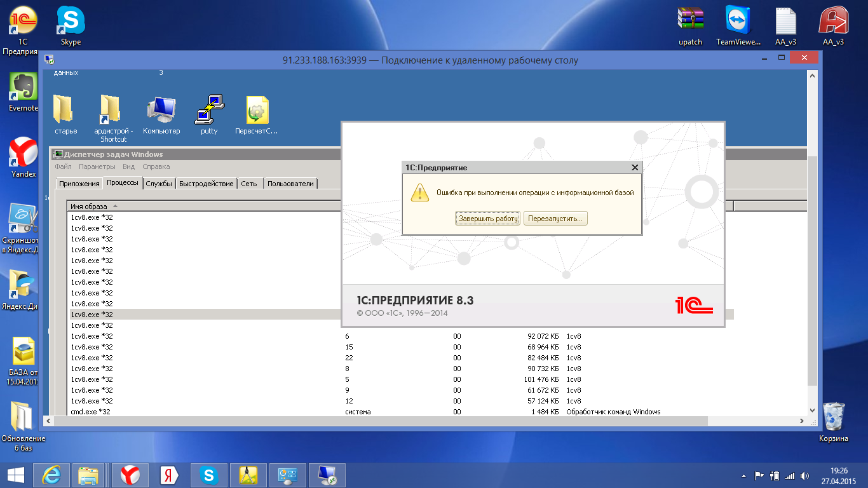Viewport: 868px width, 488px height.
Task: Click Internet Explorer in the taskbar
Action: coord(51,475)
